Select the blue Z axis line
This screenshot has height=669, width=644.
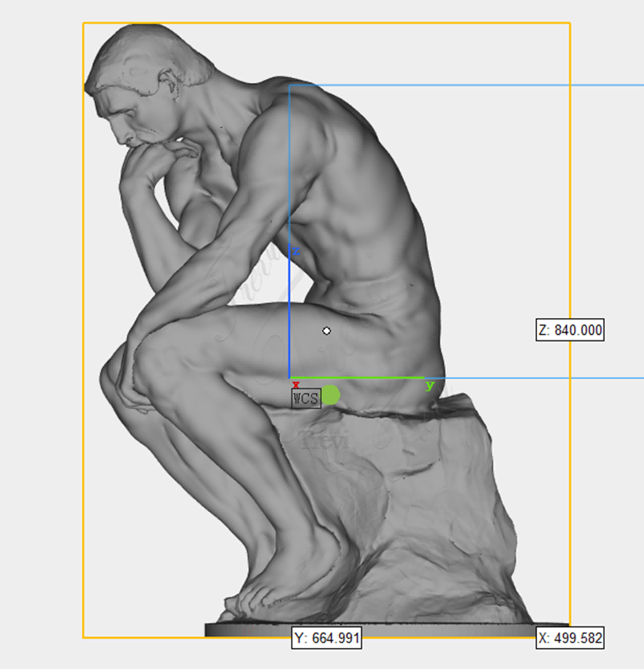pos(290,311)
